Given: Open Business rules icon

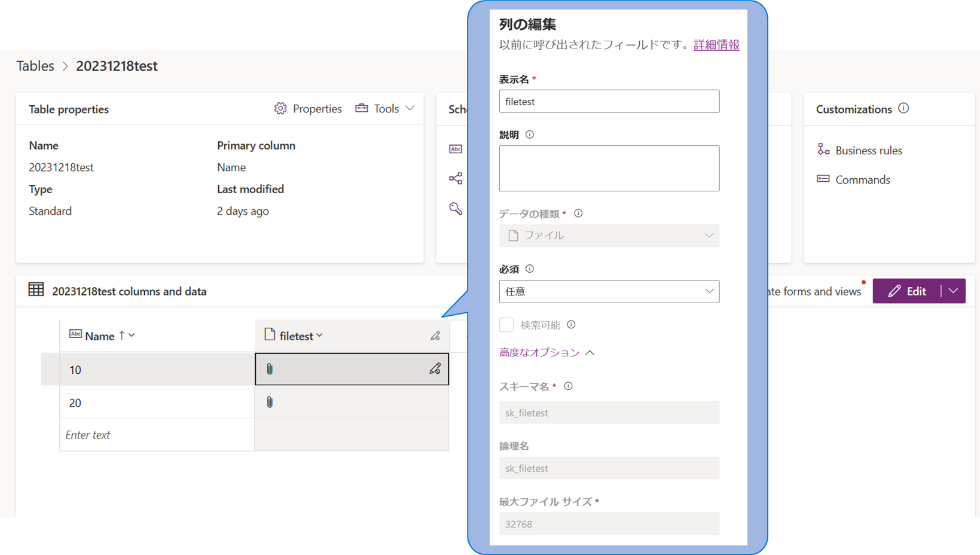Looking at the screenshot, I should (x=823, y=150).
